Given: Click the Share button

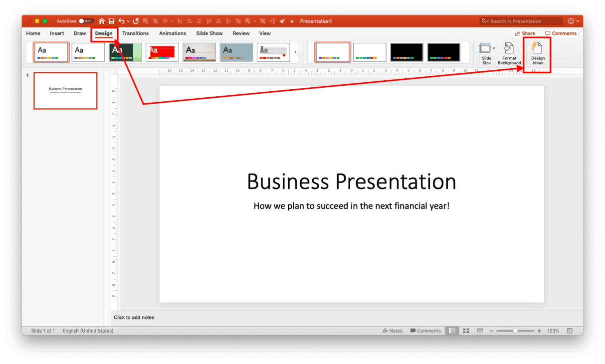Looking at the screenshot, I should (525, 33).
